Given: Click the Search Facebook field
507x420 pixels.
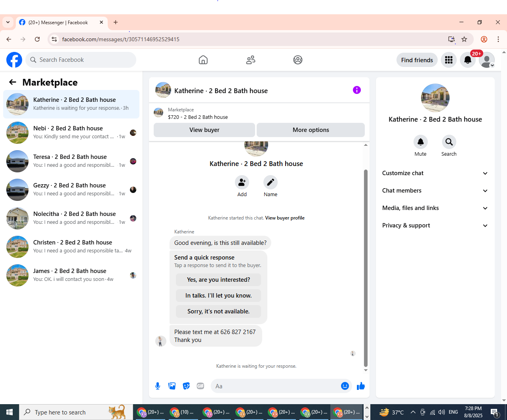Looking at the screenshot, I should tap(81, 60).
